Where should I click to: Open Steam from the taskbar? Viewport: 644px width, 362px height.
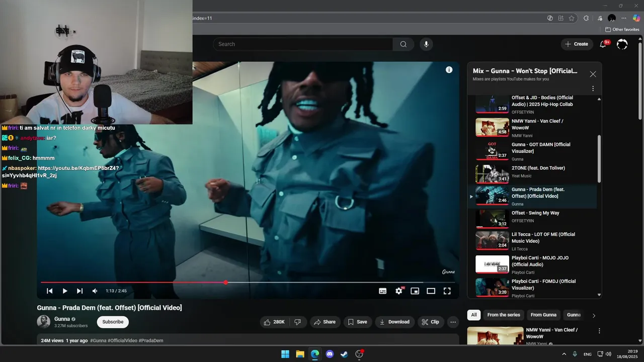coord(344,354)
